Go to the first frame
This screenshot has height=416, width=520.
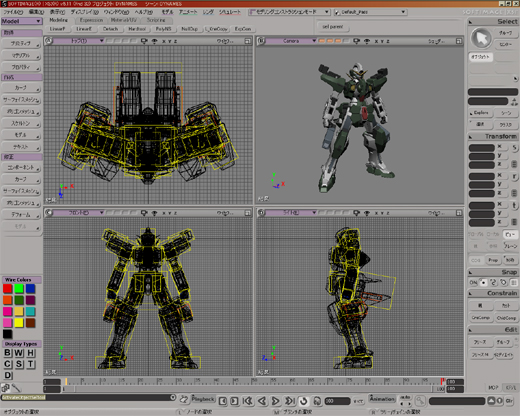click(x=248, y=401)
